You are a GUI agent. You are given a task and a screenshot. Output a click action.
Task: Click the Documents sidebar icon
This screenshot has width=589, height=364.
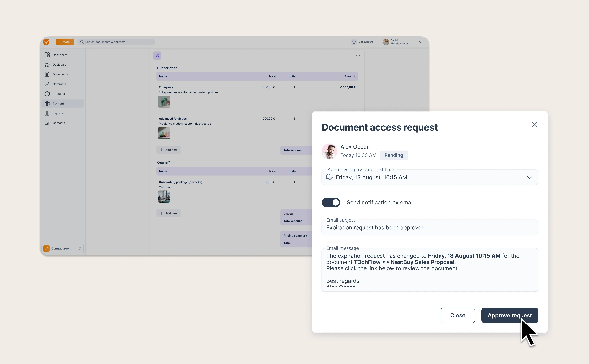(47, 74)
